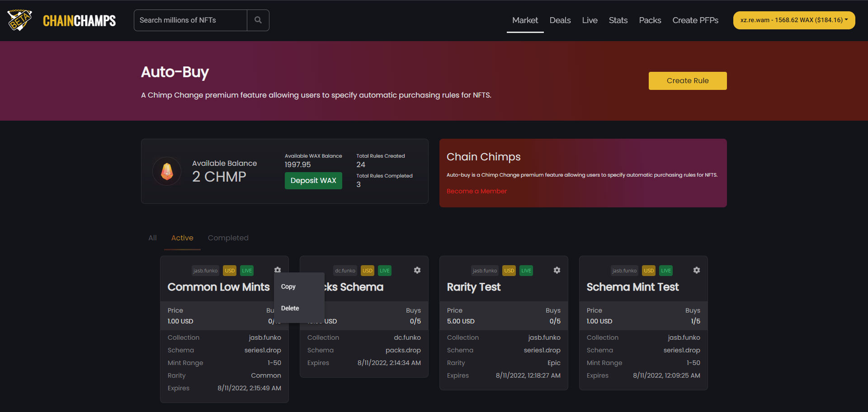Click the Deposit WAX button
868x412 pixels.
[313, 181]
